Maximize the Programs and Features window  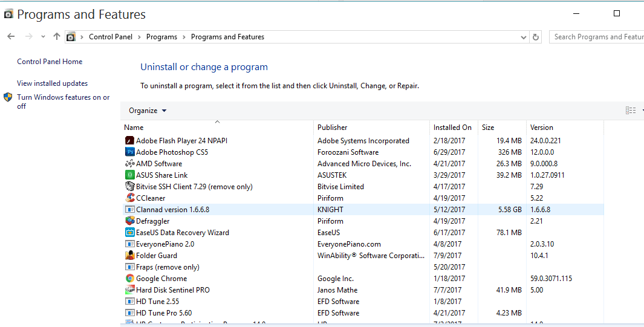pos(616,13)
